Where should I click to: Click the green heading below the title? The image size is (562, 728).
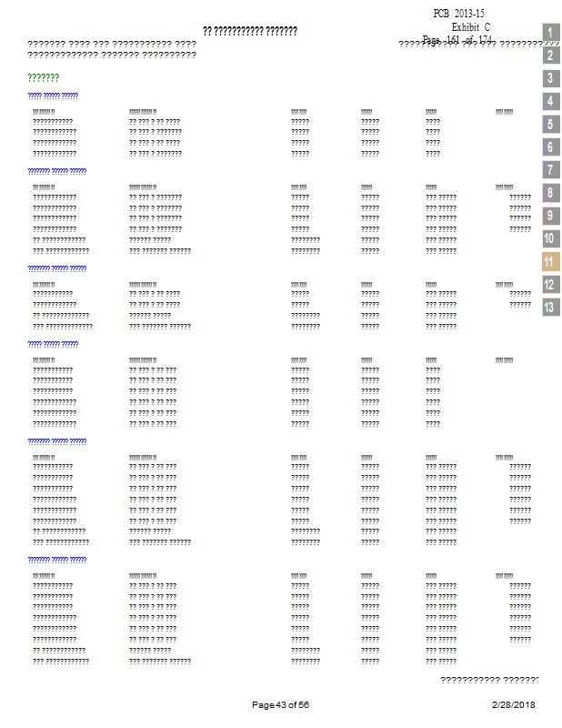point(44,77)
